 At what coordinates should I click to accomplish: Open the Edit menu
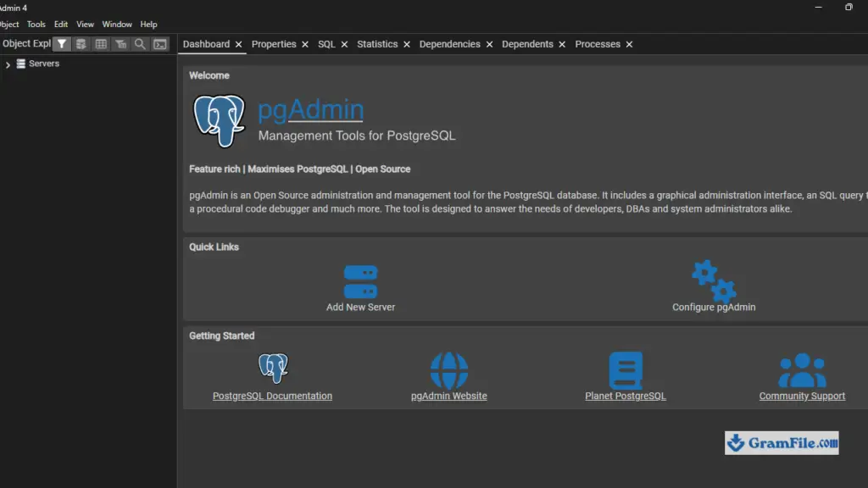[61, 25]
